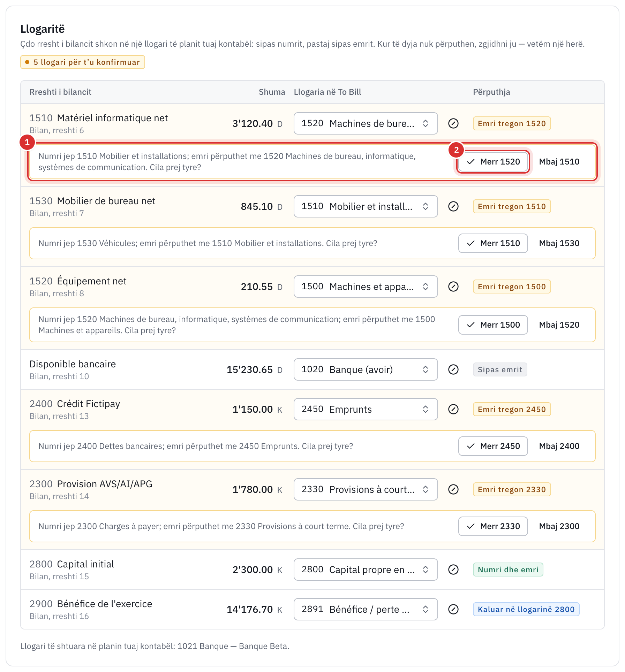Click ignore icon for Mobilier de bureau net

[x=453, y=206]
